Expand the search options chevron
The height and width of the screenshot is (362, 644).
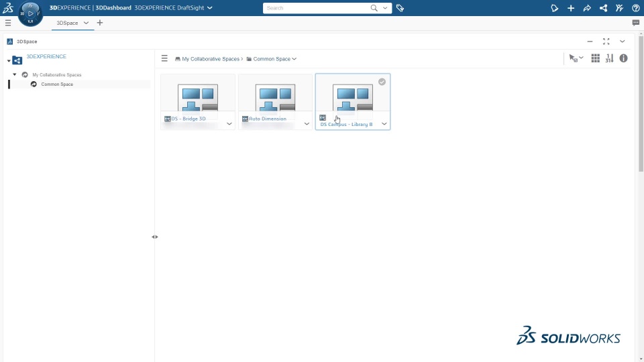[385, 8]
